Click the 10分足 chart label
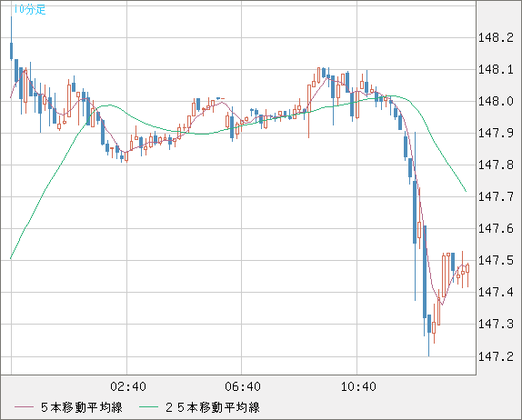The width and height of the screenshot is (522, 420). [29, 9]
